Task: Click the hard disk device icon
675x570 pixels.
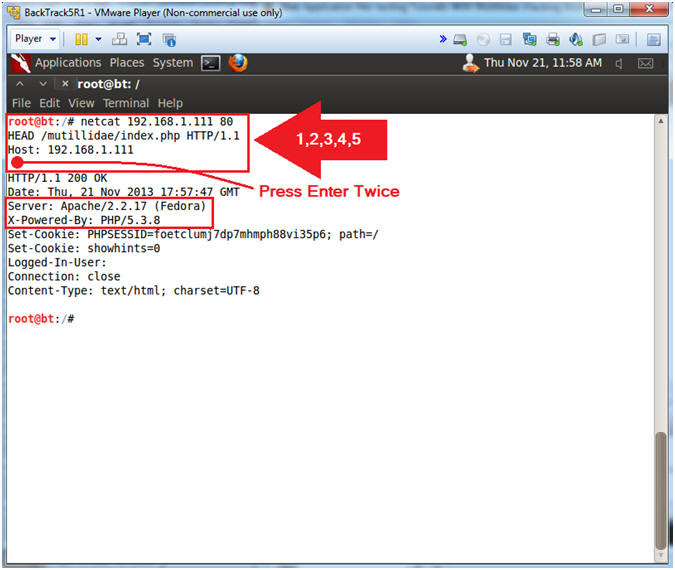Action: tap(460, 40)
